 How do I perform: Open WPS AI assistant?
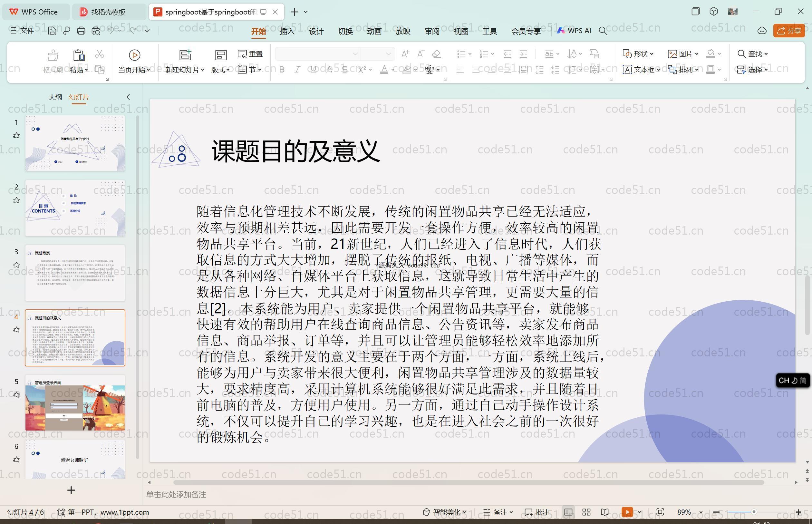tap(574, 31)
